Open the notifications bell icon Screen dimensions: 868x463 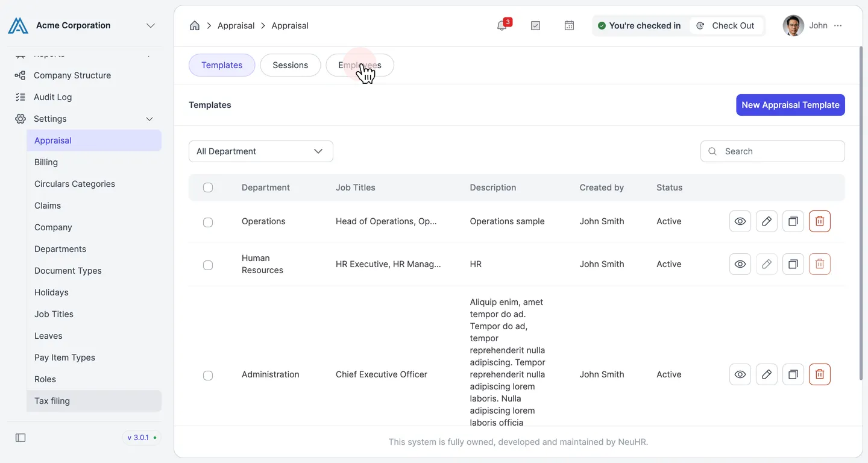point(502,26)
